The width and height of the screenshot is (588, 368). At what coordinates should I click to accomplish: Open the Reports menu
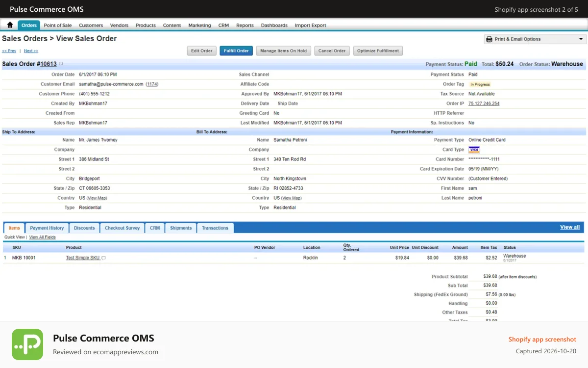[245, 26]
